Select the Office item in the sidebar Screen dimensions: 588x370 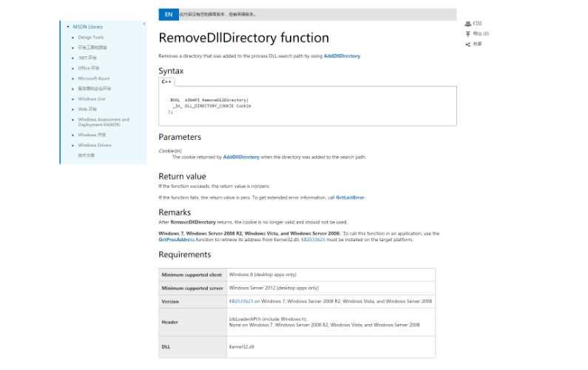point(88,67)
